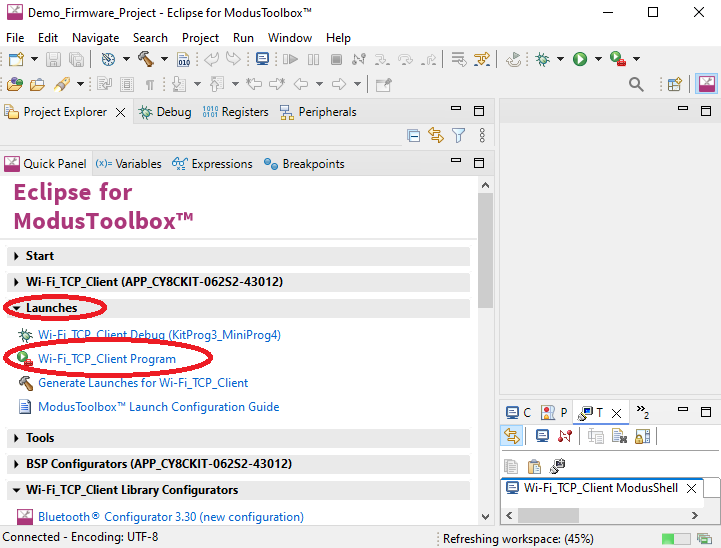Toggle Instruction Stepping Mode icon
This screenshot has height=548, width=721.
[x=458, y=59]
